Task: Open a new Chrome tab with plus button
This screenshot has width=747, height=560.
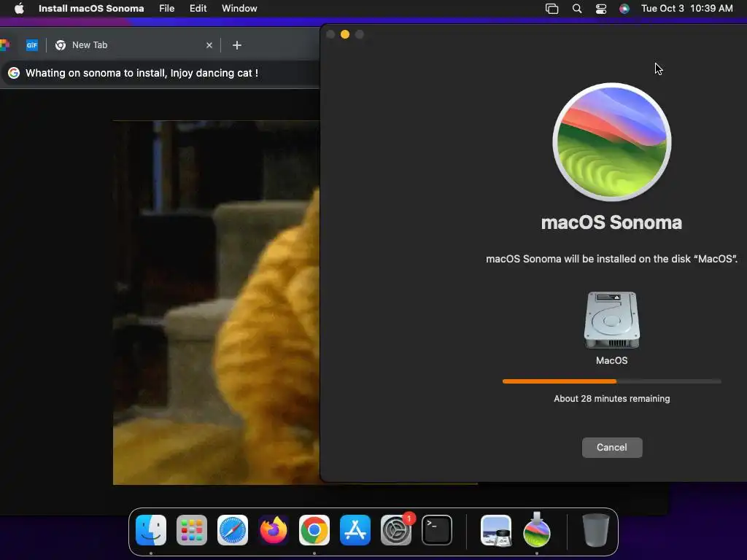Action: click(237, 44)
